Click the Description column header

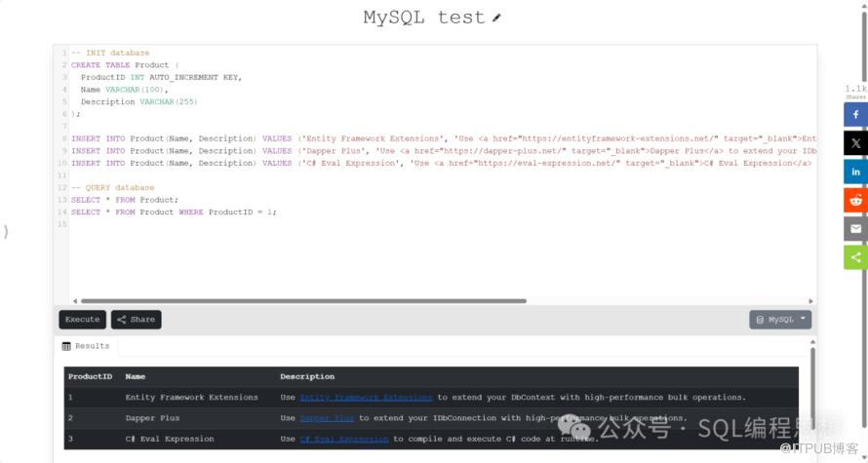click(x=307, y=376)
